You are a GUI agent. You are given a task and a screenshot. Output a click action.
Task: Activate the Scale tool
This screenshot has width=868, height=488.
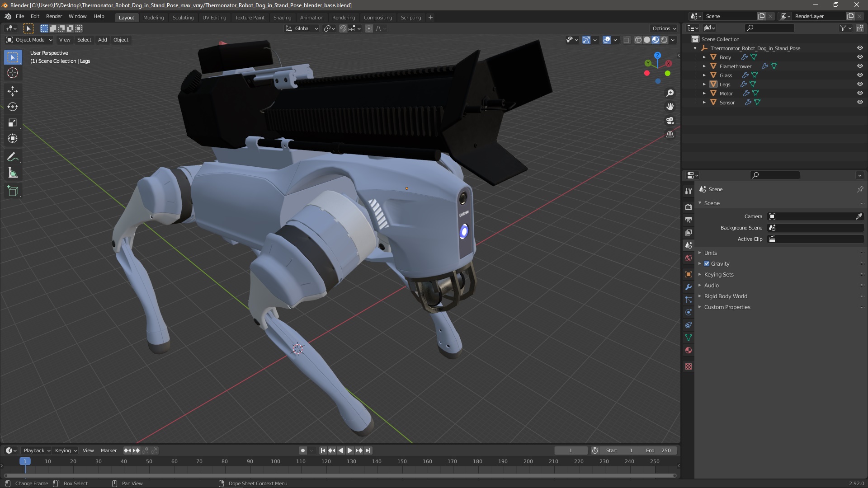click(x=13, y=123)
